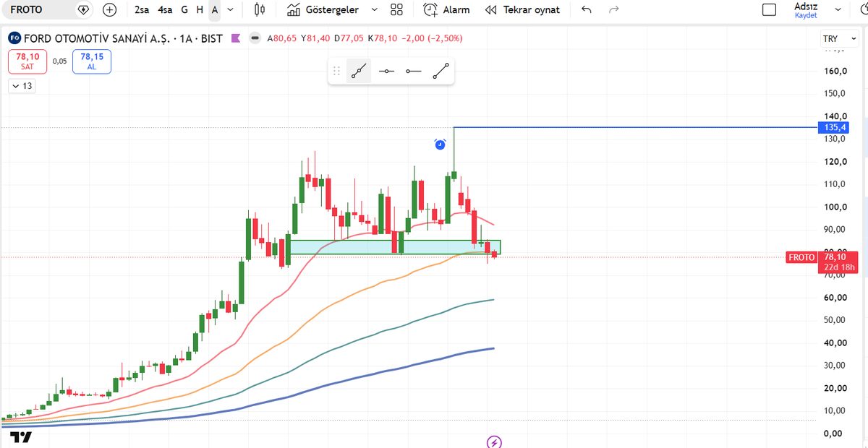The height and width of the screenshot is (448, 868).
Task: Click the SAT 78,10 sell button
Action: (27, 61)
